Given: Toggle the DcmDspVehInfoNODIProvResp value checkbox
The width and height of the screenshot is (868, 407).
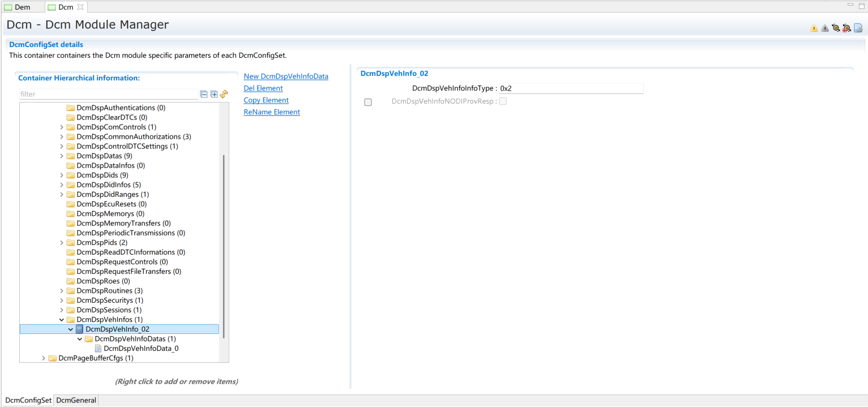Looking at the screenshot, I should tap(503, 101).
